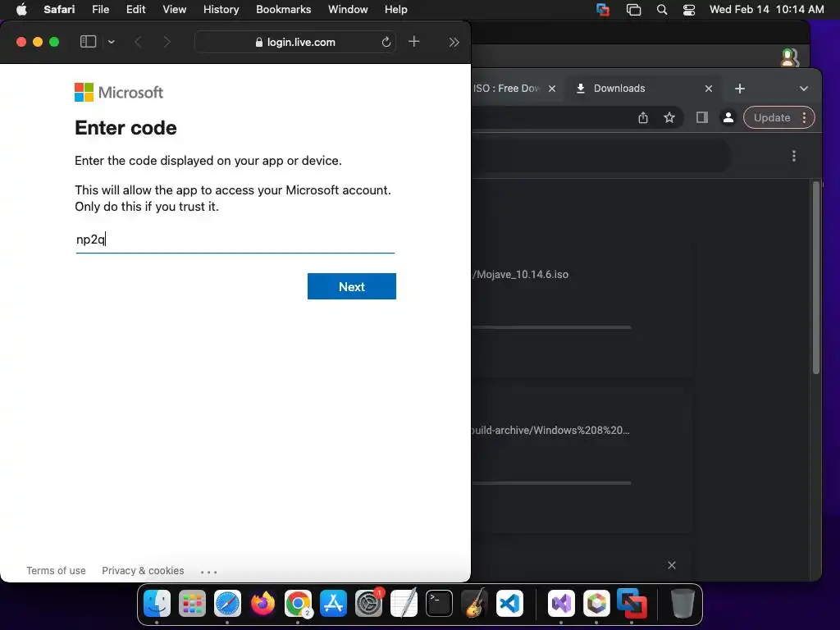
Task: Open the View menu
Action: point(175,10)
